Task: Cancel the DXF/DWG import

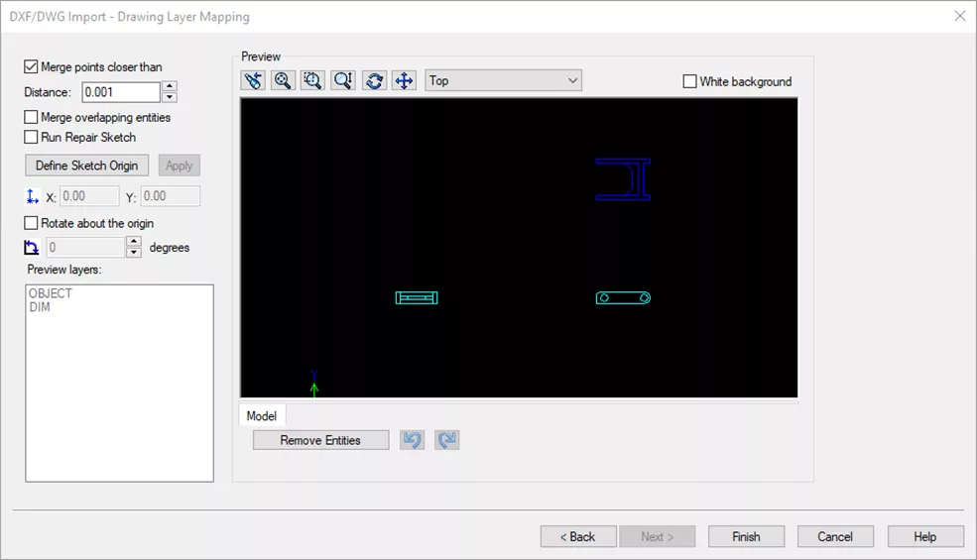Action: (x=835, y=536)
